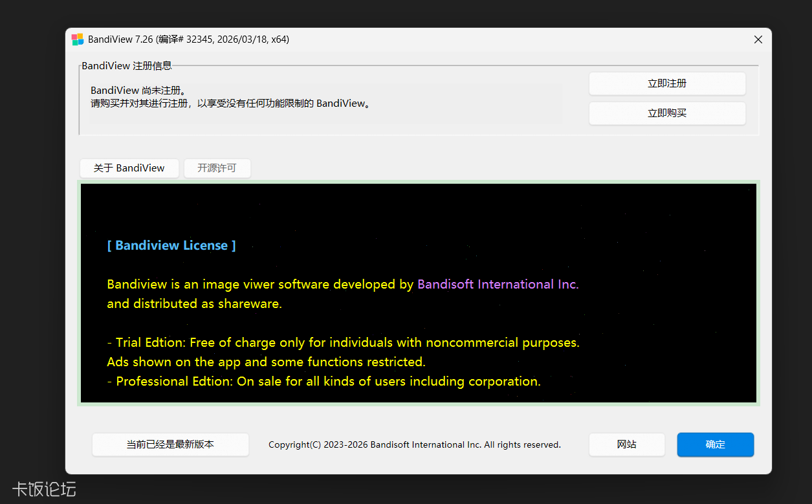The height and width of the screenshot is (504, 812).
Task: Switch to the 关于 BandiView tab
Action: click(x=129, y=168)
